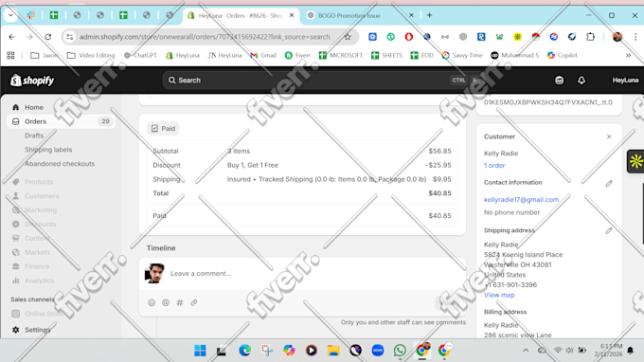This screenshot has height=362, width=644.
Task: Edit shipping address pencil icon
Action: 609,231
